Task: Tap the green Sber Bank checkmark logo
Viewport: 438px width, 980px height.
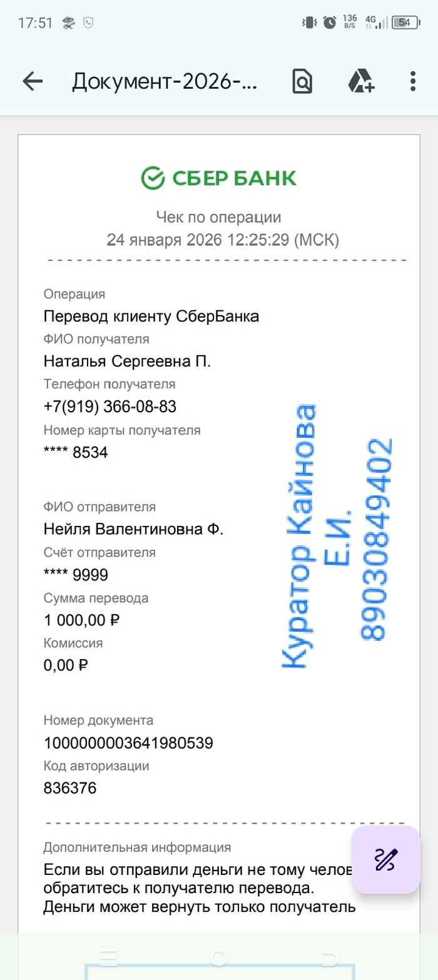Action: [152, 178]
